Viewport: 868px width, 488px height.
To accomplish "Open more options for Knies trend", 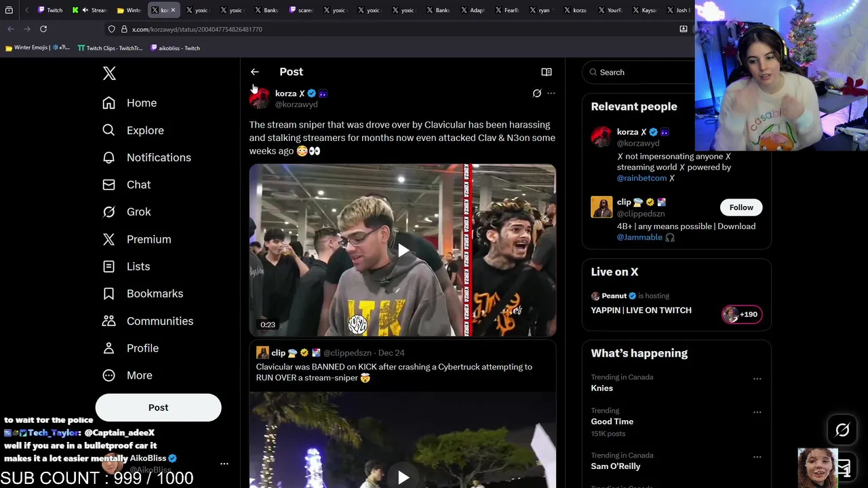I will pyautogui.click(x=757, y=379).
